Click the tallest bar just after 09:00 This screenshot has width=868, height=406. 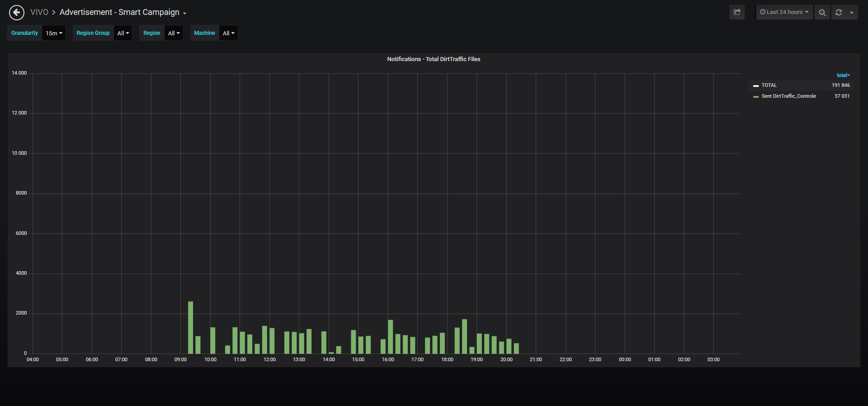[x=190, y=327]
